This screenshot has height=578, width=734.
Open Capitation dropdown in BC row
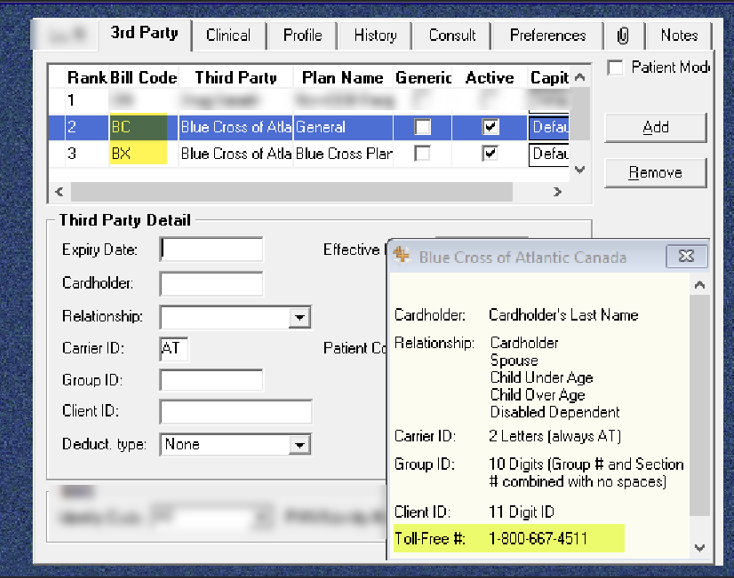[x=549, y=127]
